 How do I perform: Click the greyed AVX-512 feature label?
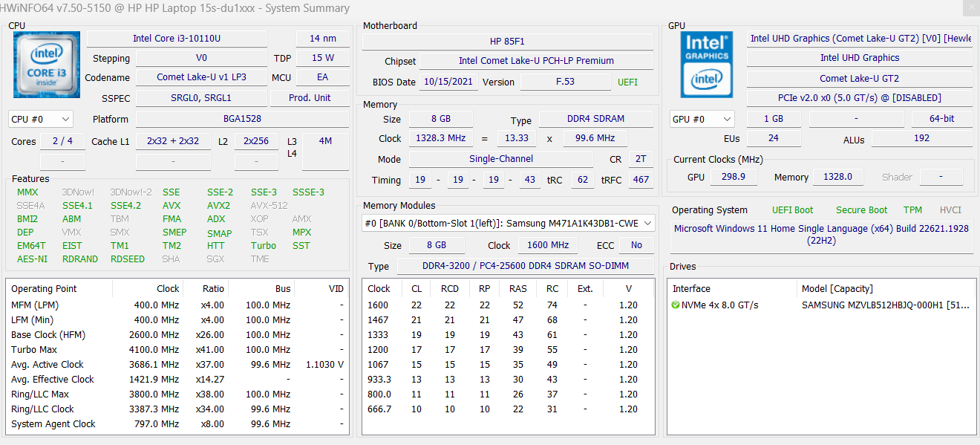[x=269, y=206]
